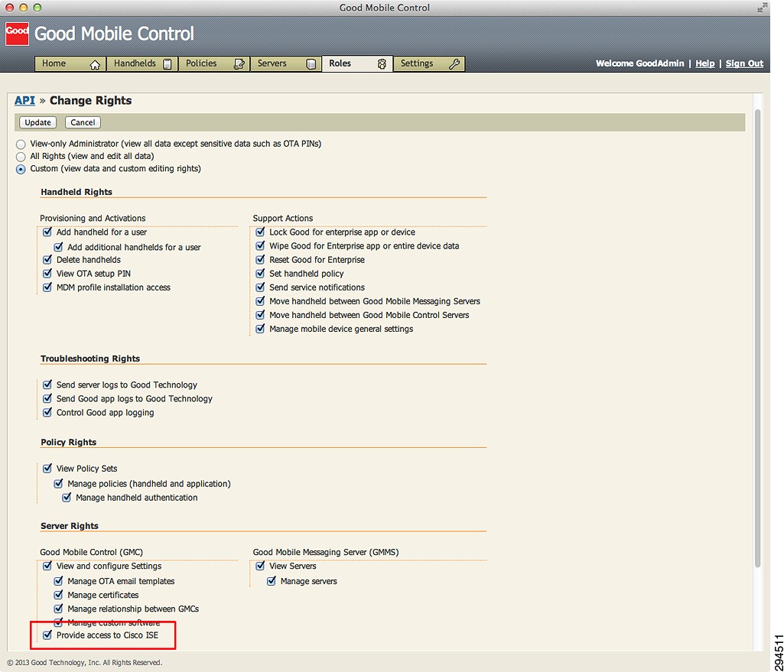Toggle Control Good app logging checkbox
The width and height of the screenshot is (784, 672).
pos(47,412)
